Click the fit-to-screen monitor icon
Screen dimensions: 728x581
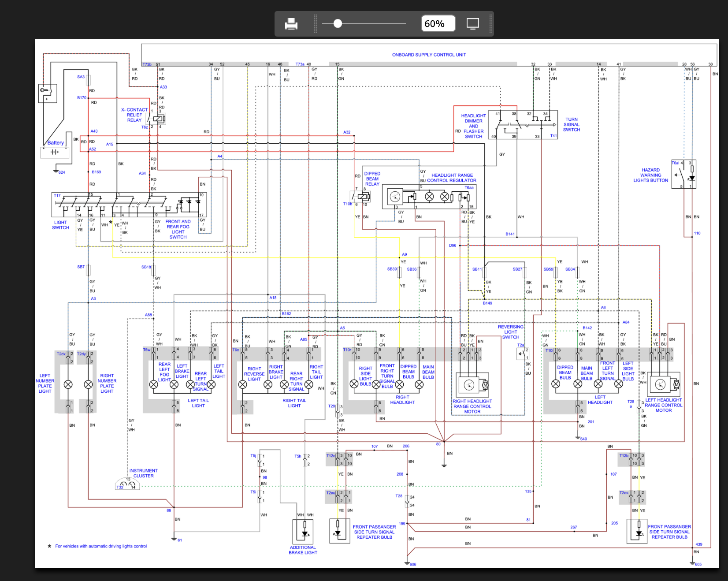click(x=473, y=24)
